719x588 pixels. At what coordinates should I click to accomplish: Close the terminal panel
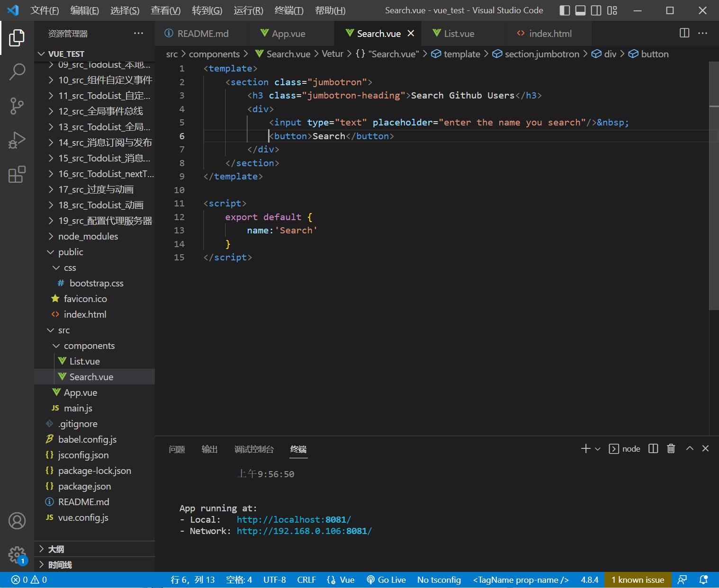coord(705,448)
